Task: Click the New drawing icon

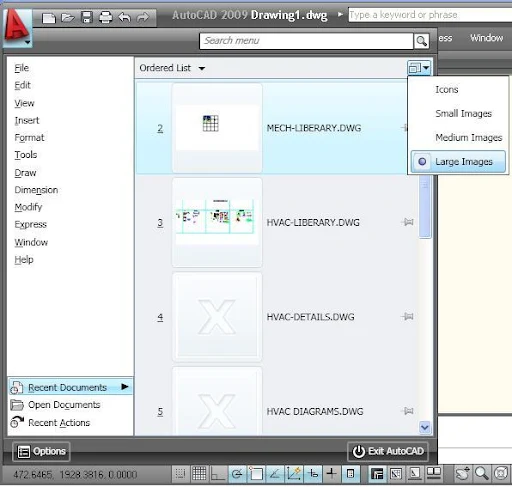Action: (x=49, y=18)
